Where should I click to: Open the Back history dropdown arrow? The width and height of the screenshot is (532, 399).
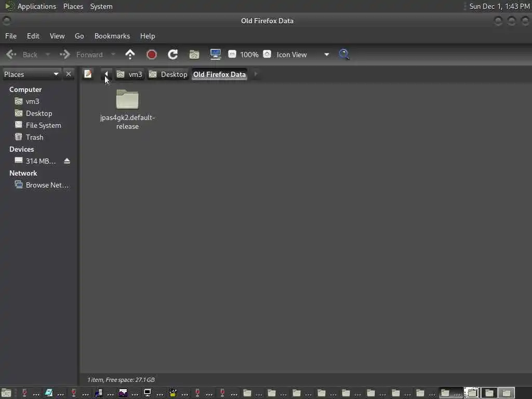pos(47,55)
